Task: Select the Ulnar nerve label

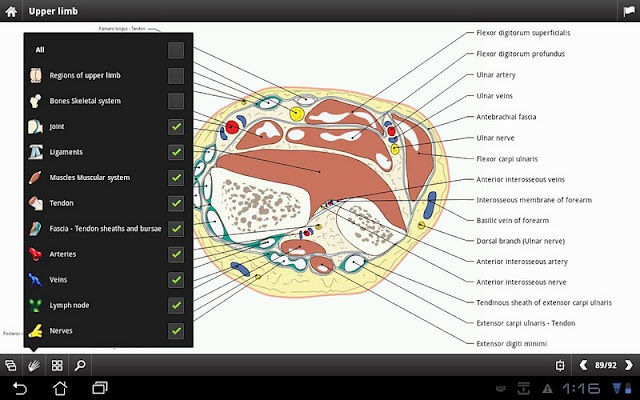Action: [x=495, y=138]
